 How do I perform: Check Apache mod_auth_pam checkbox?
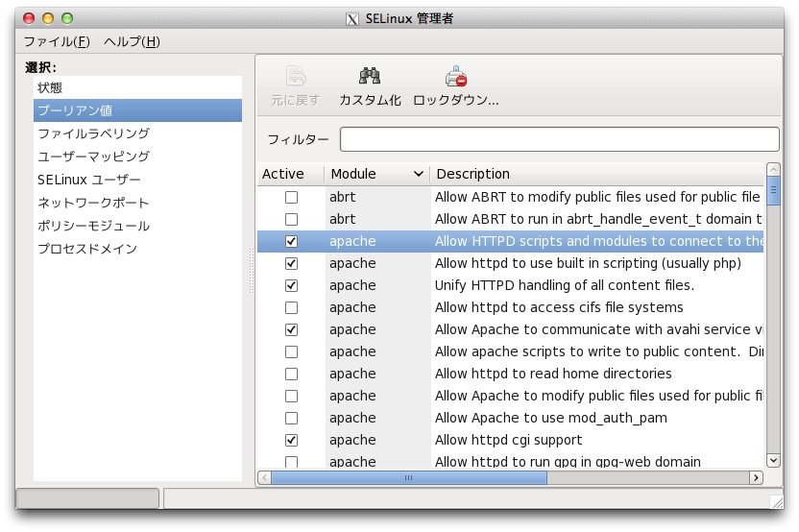[x=292, y=418]
